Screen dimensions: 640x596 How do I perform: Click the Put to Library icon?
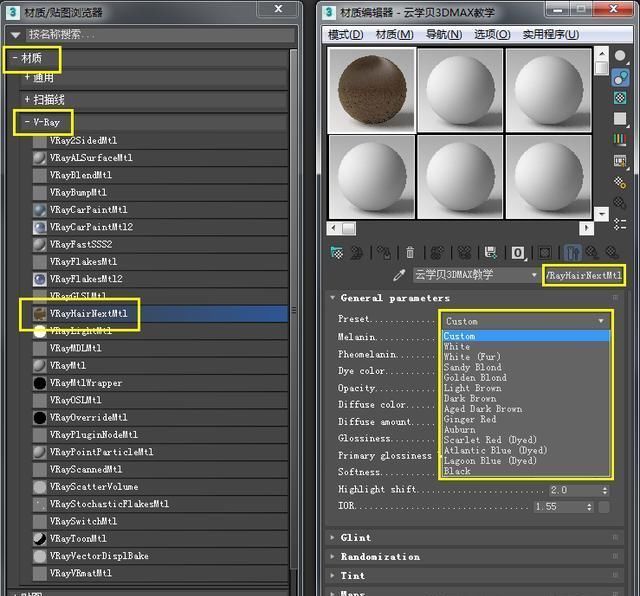491,253
